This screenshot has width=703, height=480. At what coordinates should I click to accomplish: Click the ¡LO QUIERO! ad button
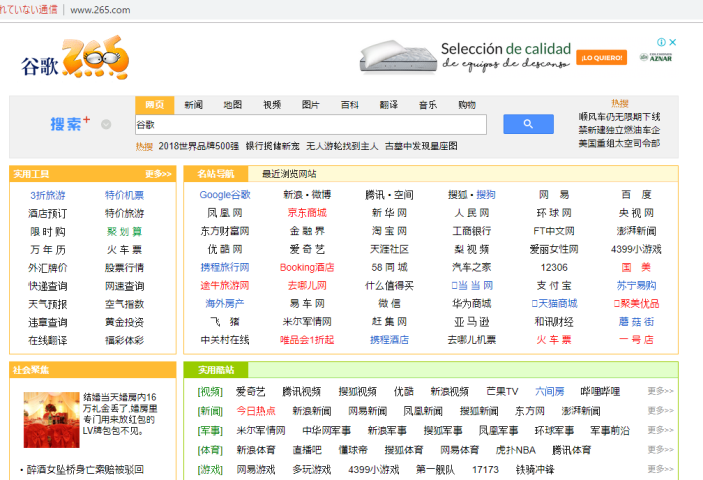pyautogui.click(x=601, y=58)
